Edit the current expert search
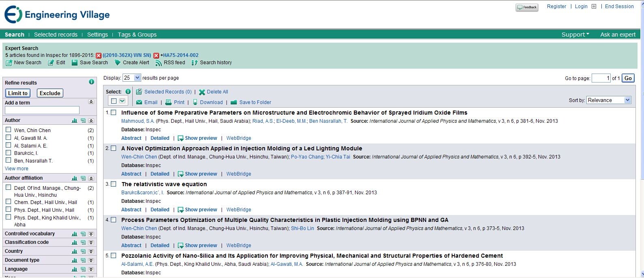644x278 pixels. click(x=56, y=63)
